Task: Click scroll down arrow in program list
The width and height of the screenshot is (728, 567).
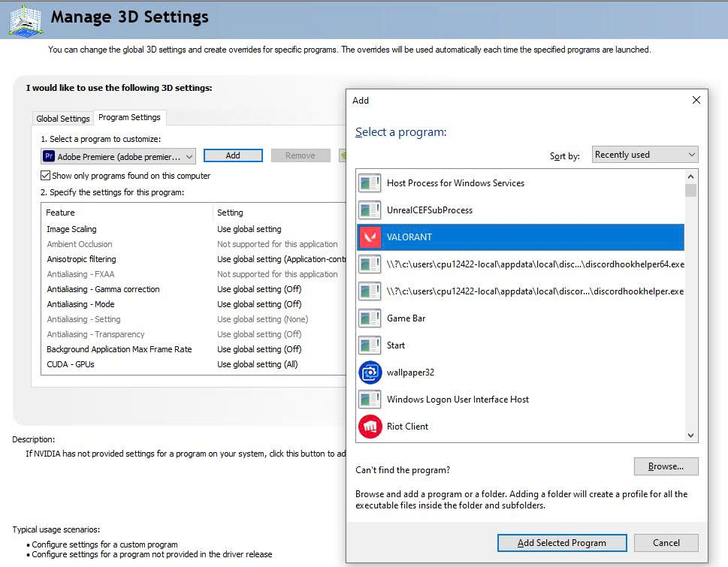Action: 690,436
